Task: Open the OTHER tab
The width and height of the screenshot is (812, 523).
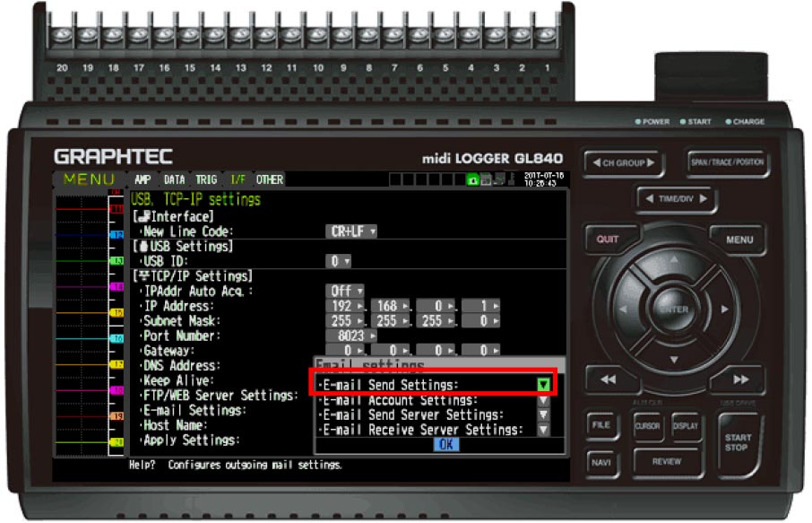Action: click(x=269, y=179)
